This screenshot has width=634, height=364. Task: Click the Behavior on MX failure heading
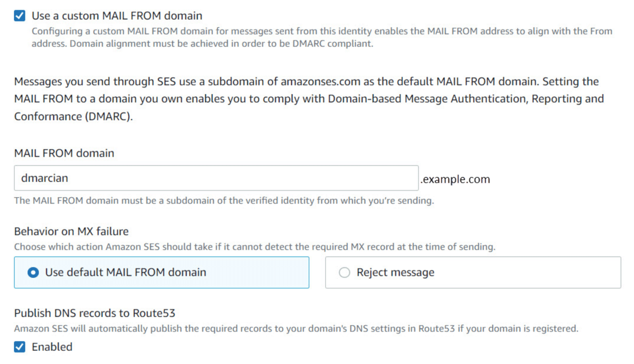click(x=71, y=231)
